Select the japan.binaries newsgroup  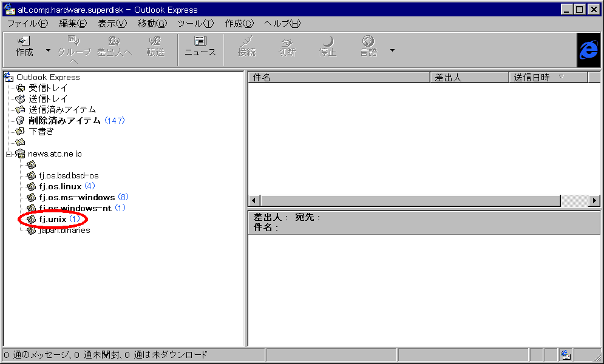click(64, 231)
